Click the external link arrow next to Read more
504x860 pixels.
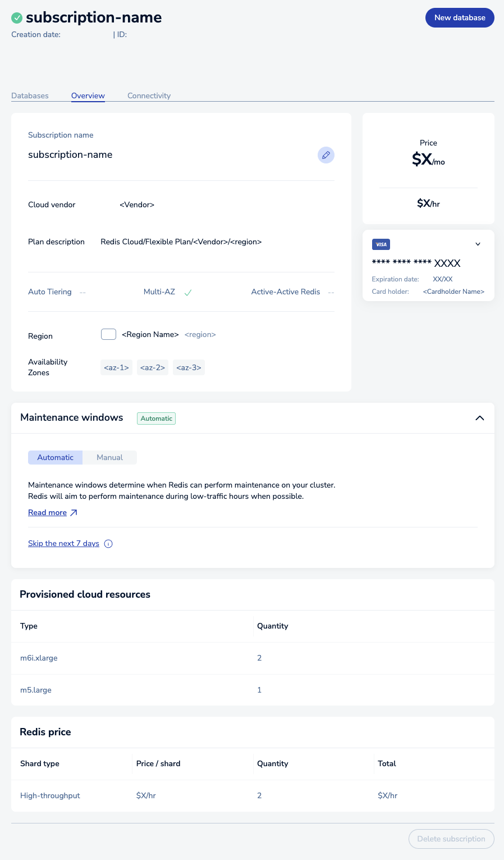point(74,513)
